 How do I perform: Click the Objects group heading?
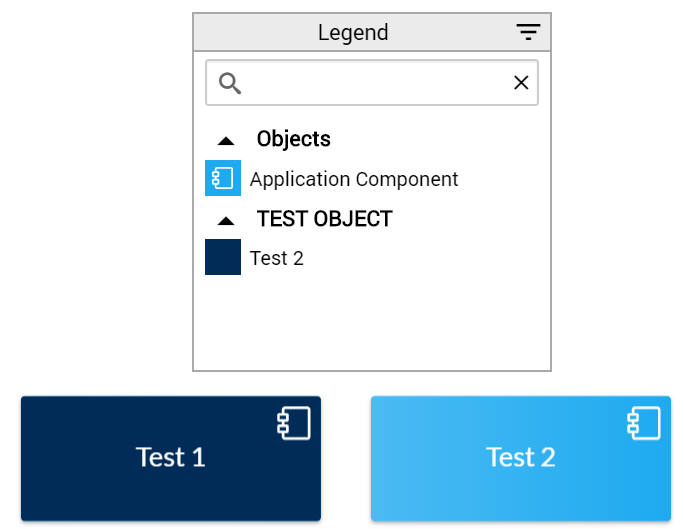[x=294, y=139]
